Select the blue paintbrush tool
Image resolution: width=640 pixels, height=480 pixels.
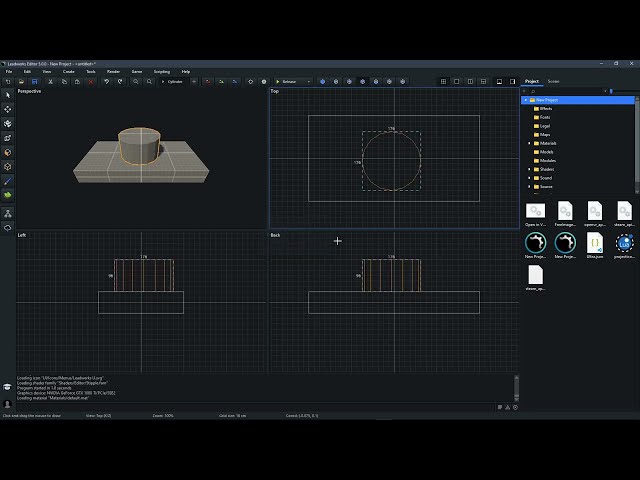click(x=8, y=181)
